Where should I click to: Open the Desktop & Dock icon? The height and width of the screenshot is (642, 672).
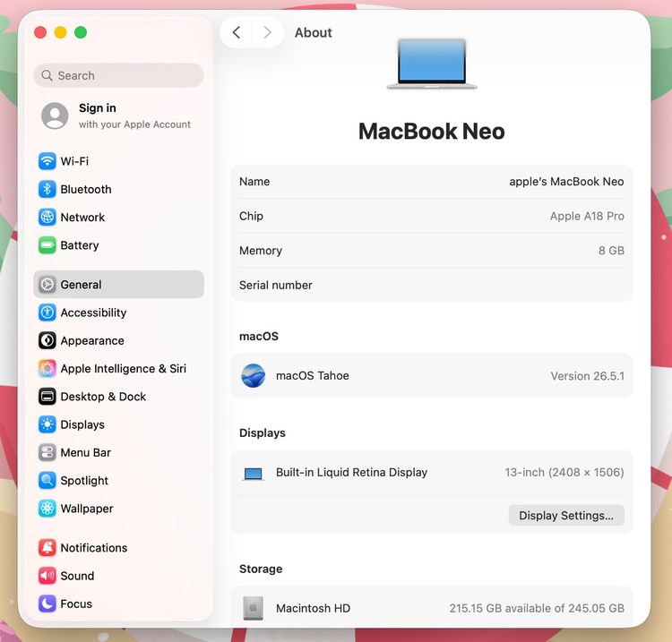47,397
